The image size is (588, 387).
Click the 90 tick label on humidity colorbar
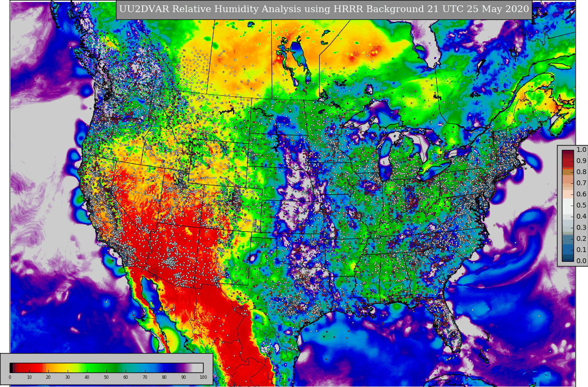184,377
